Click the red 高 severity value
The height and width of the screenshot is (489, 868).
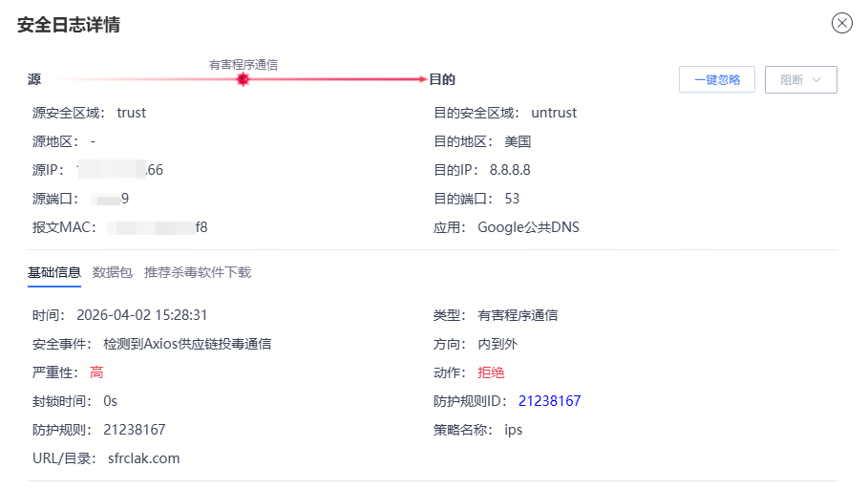pyautogui.click(x=96, y=372)
